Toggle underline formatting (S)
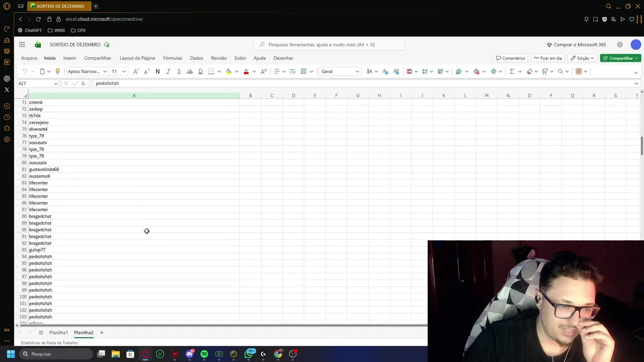 (x=179, y=71)
